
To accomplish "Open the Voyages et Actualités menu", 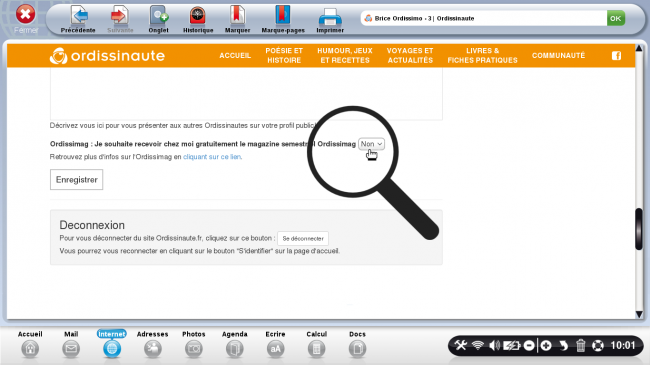I will pyautogui.click(x=410, y=56).
